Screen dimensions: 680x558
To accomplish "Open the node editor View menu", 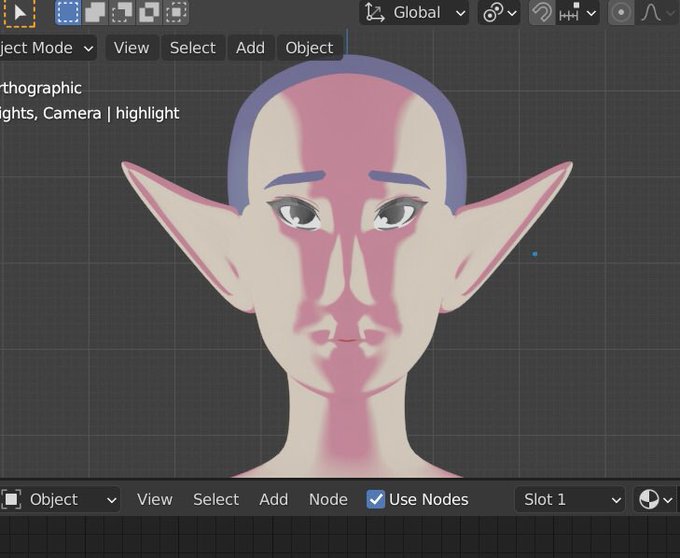I will (x=155, y=499).
